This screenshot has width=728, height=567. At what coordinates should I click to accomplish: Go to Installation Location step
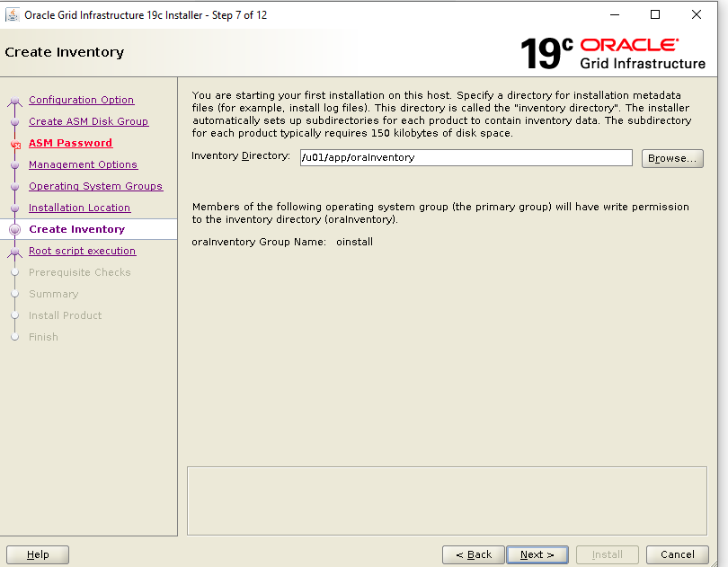(79, 208)
